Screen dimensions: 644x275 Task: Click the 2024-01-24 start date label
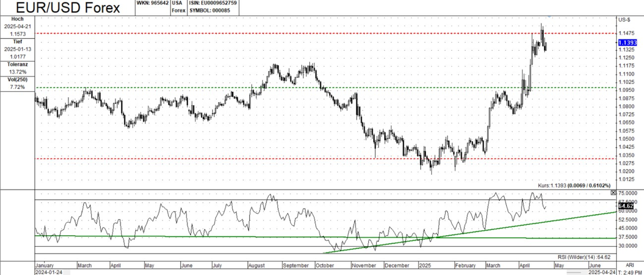coord(49,272)
